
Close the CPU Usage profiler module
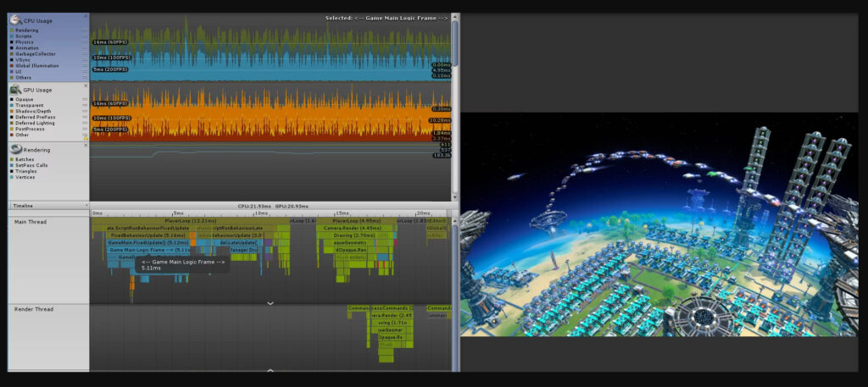[86, 16]
